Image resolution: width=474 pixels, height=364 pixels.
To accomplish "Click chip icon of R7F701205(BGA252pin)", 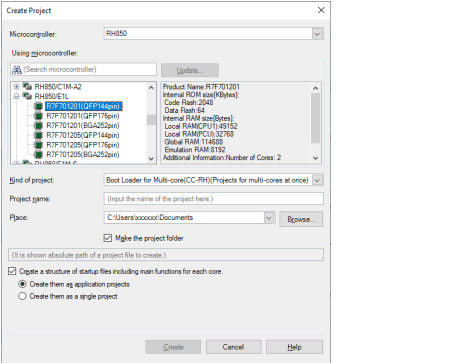I will (x=39, y=154).
